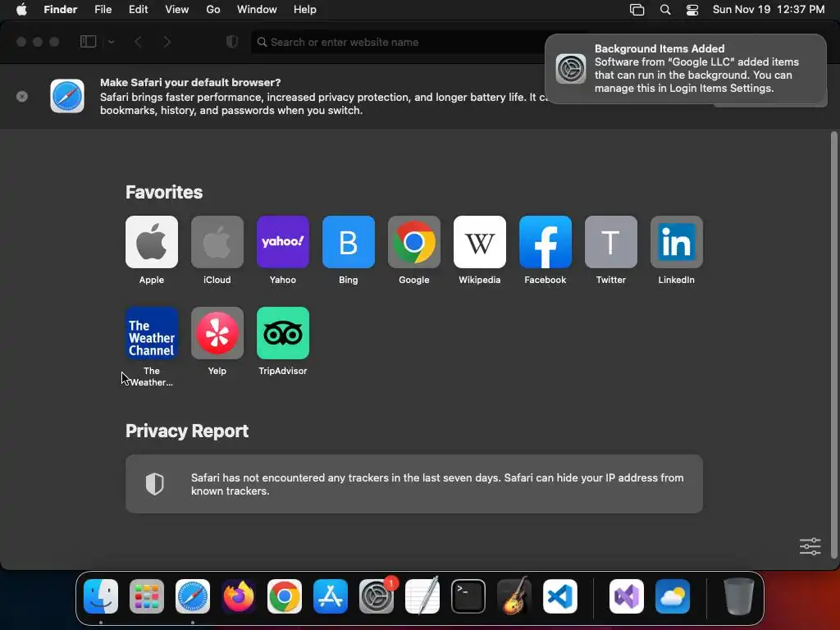Click the date and time in menu bar

click(768, 10)
